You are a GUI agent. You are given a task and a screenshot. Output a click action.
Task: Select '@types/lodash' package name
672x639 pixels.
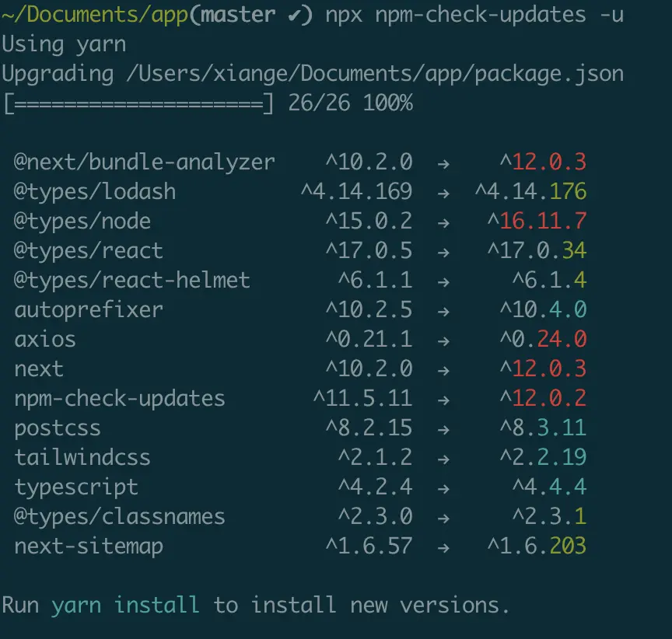95,192
